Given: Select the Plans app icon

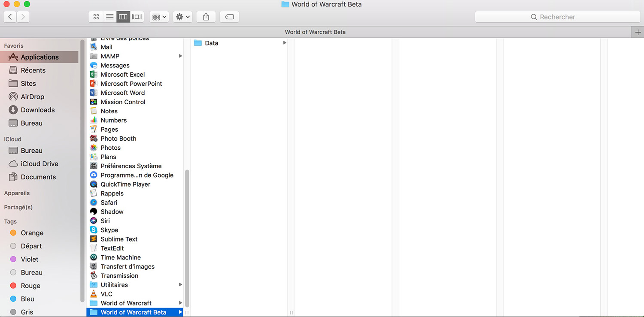Looking at the screenshot, I should pyautogui.click(x=94, y=157).
